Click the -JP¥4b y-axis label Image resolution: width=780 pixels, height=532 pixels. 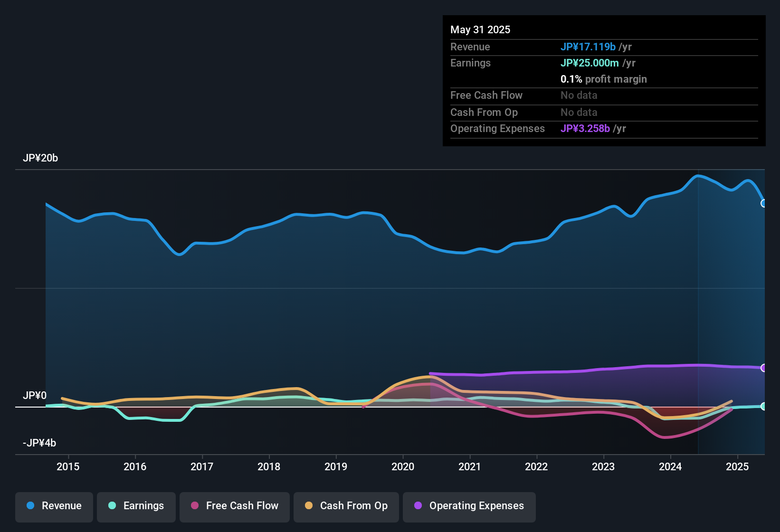pos(39,443)
